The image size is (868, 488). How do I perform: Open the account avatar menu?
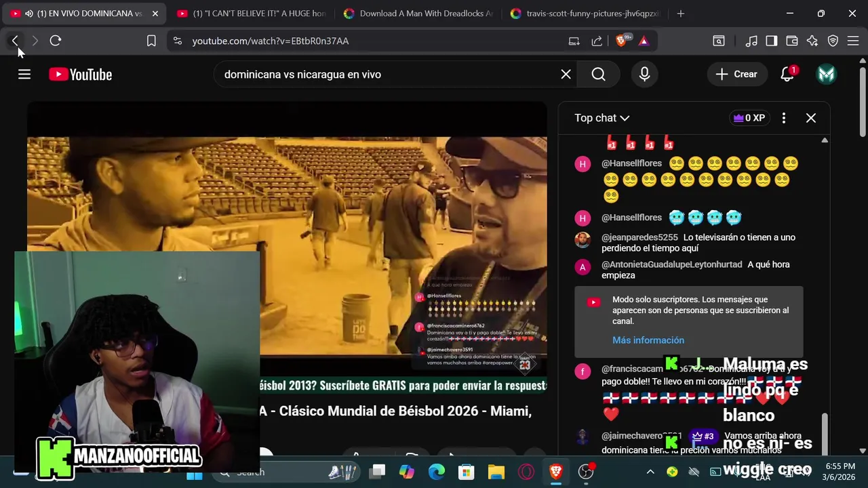point(826,75)
